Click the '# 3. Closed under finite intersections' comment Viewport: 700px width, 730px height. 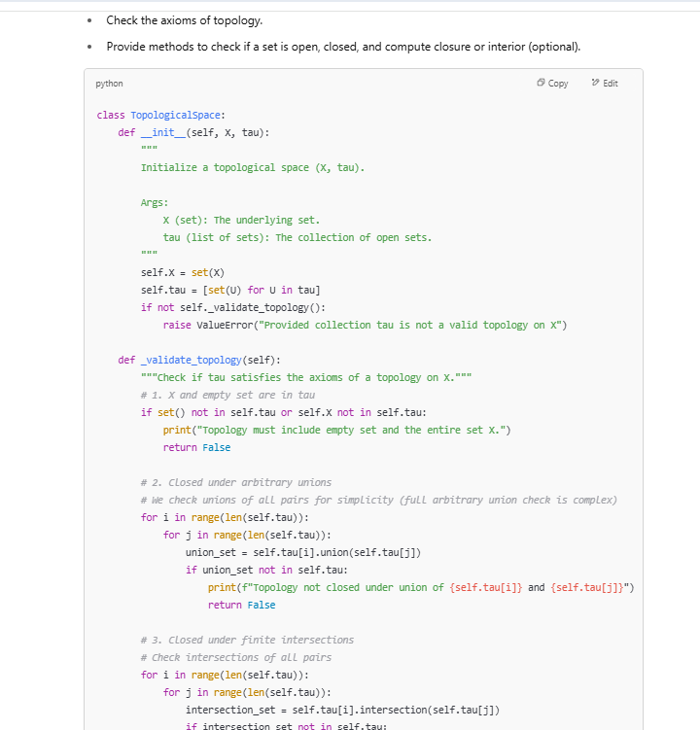[x=247, y=640]
